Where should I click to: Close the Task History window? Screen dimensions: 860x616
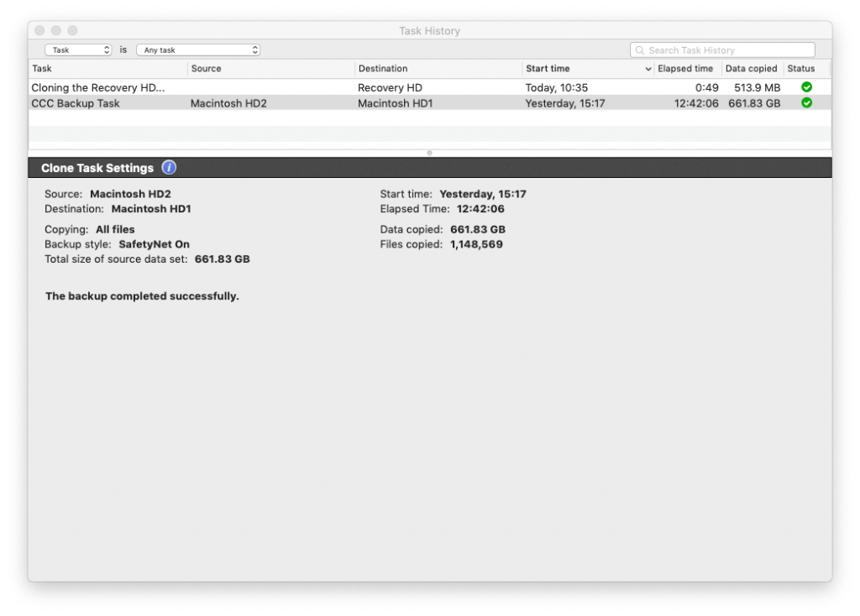click(39, 31)
